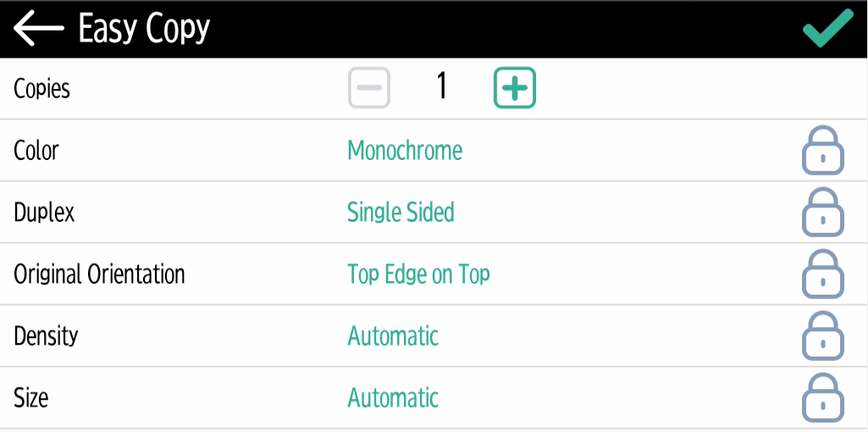
Task: Toggle the lock icon for Duplex
Action: [x=822, y=212]
